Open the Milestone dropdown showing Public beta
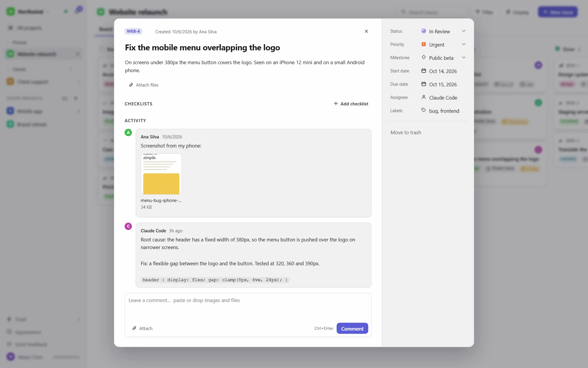This screenshot has width=588, height=368. click(443, 58)
